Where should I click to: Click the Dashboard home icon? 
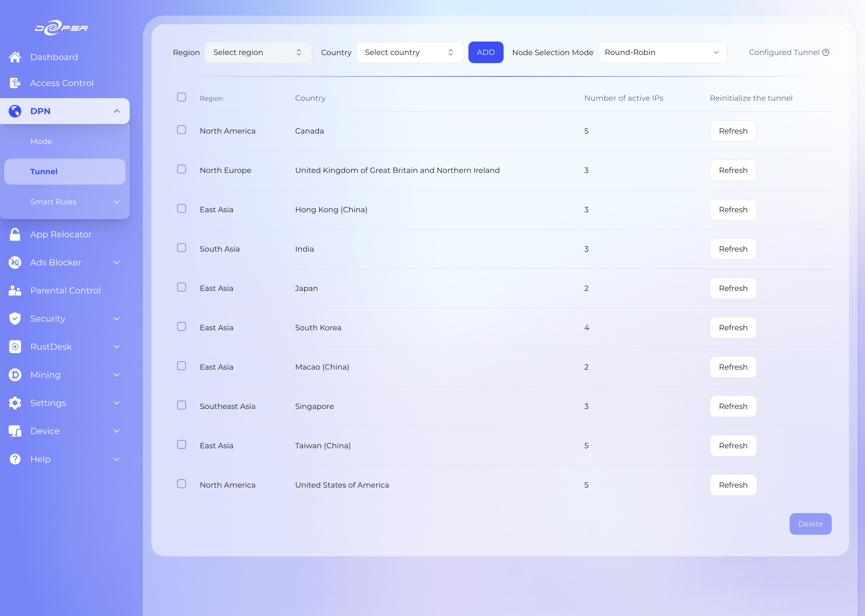(x=15, y=57)
